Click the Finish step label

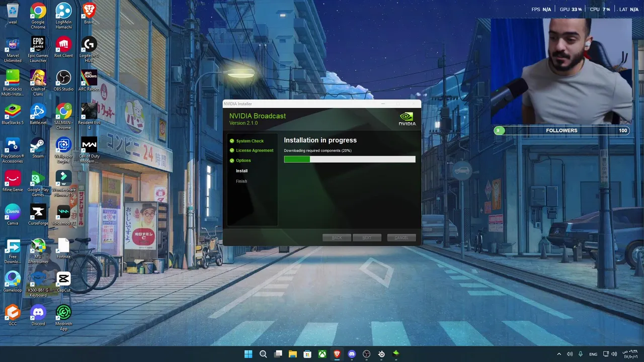click(242, 181)
